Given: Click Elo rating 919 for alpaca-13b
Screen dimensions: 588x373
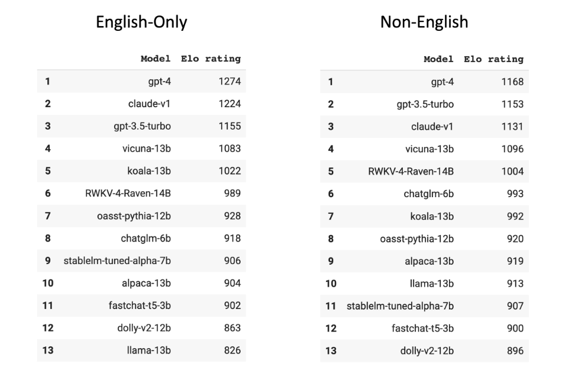Looking at the screenshot, I should [515, 261].
